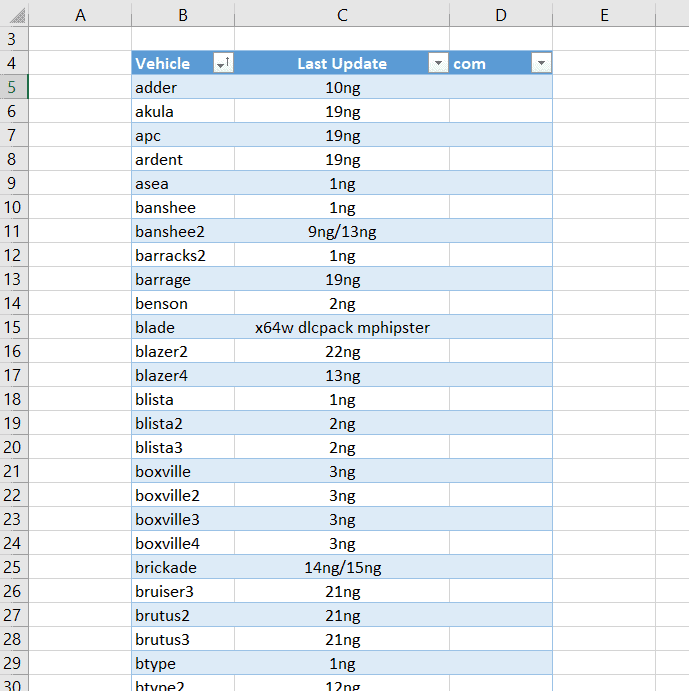Image resolution: width=689 pixels, height=691 pixels.
Task: Click the 21ng value for bruiser3
Action: click(x=342, y=591)
